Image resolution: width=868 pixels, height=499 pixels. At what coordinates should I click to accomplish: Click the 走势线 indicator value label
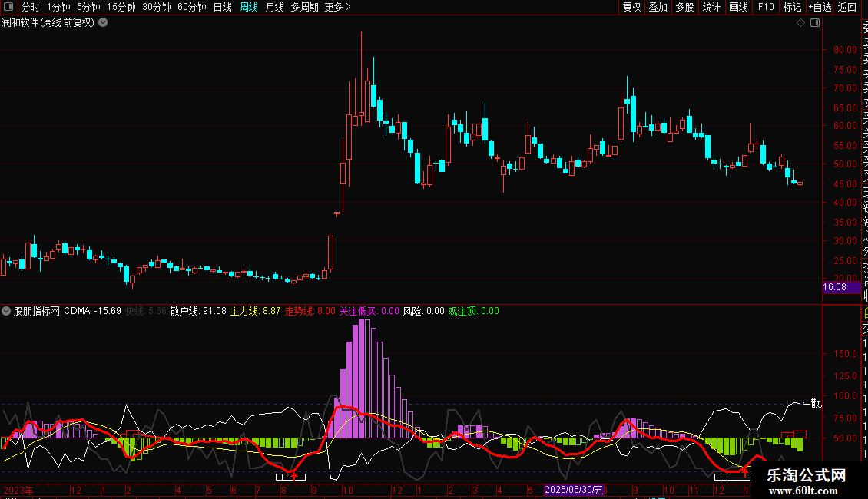point(310,311)
